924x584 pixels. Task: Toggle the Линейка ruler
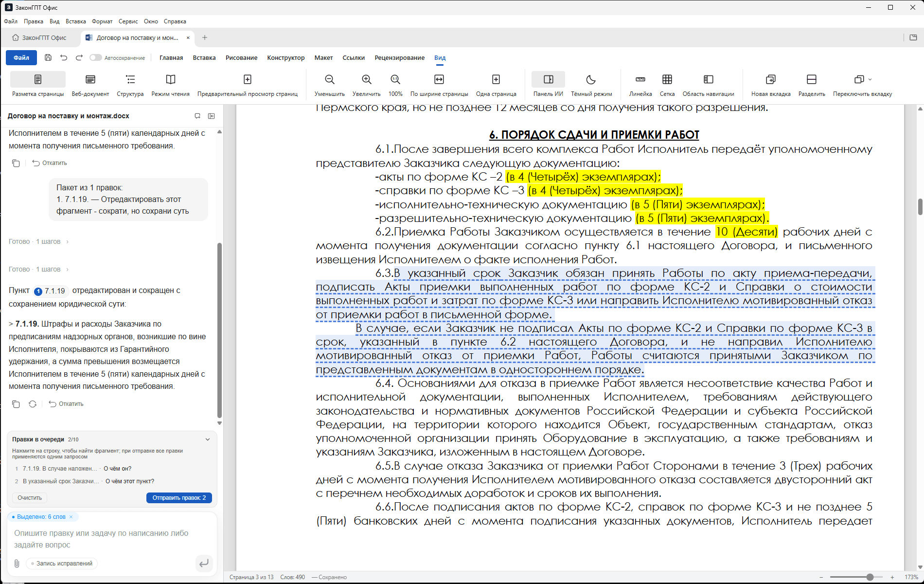click(x=640, y=85)
